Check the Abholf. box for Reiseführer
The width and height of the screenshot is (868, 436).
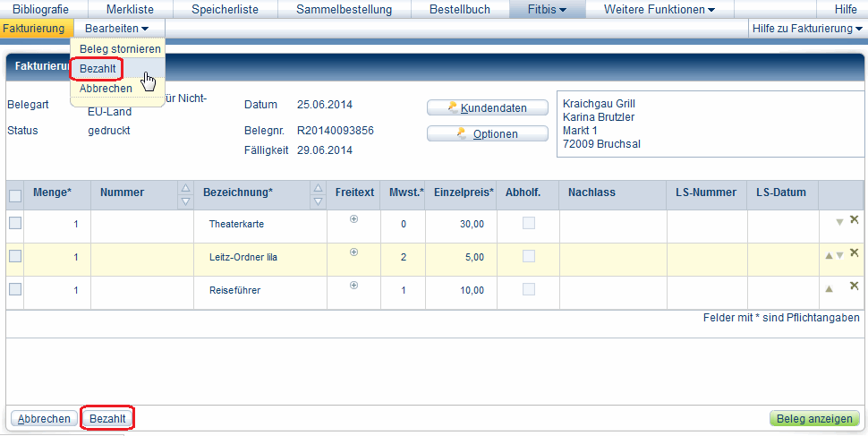pos(529,289)
